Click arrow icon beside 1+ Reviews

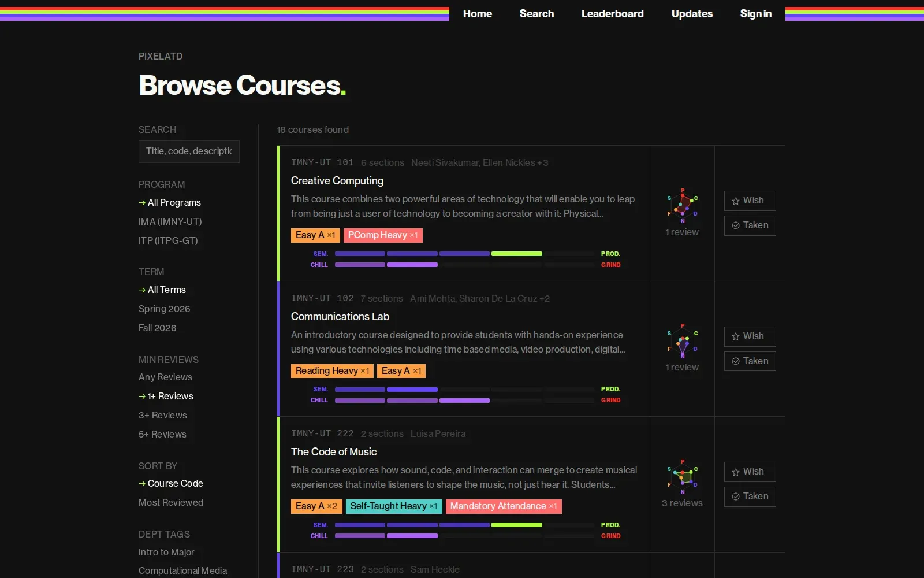(x=142, y=396)
